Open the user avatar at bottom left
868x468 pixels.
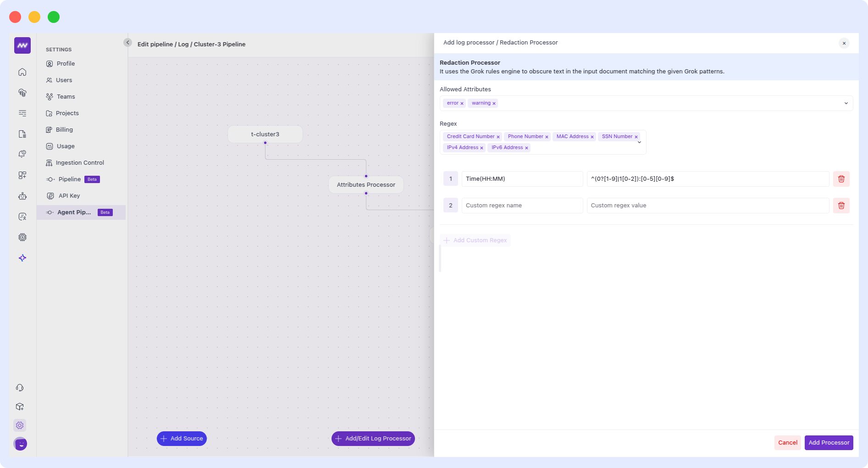click(x=21, y=444)
